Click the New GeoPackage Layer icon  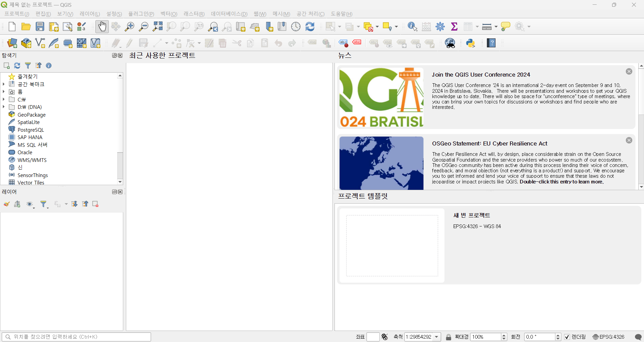26,43
